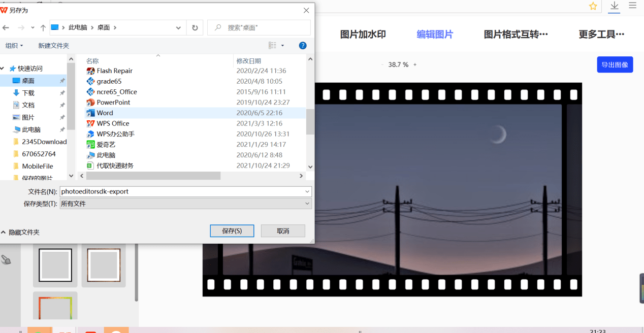Click the browser bookmark star icon

[x=593, y=6]
